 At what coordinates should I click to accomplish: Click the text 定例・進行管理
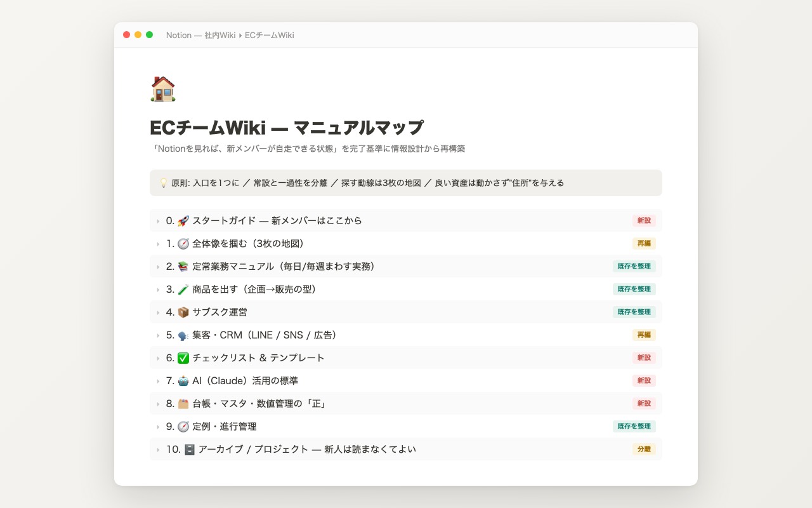point(225,427)
